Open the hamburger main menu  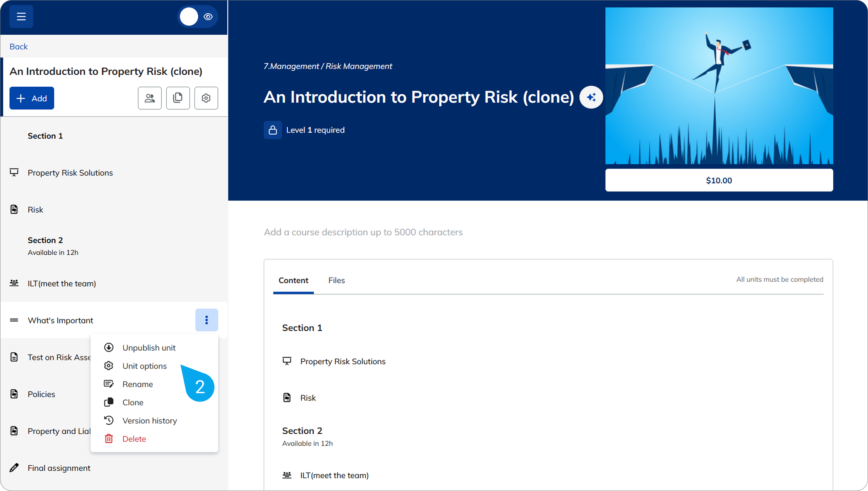pos(21,17)
